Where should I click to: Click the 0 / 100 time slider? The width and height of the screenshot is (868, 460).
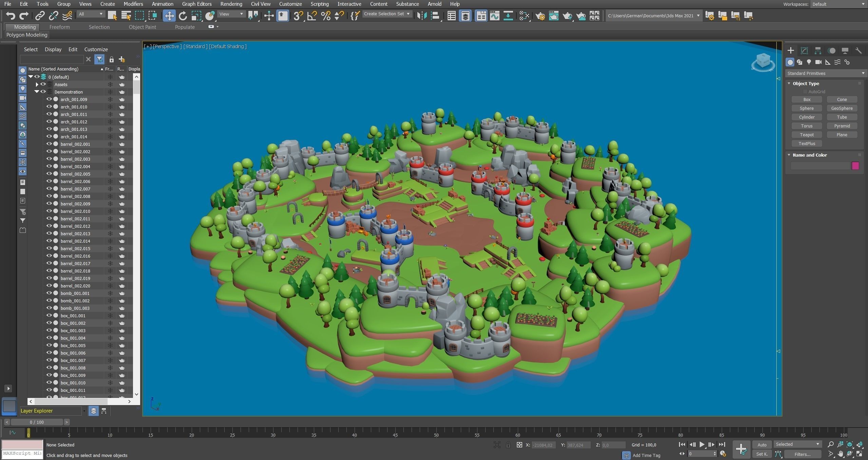pyautogui.click(x=37, y=422)
